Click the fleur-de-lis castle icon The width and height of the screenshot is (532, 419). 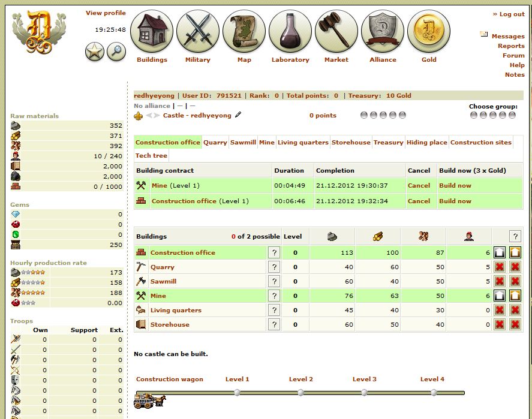(x=138, y=116)
